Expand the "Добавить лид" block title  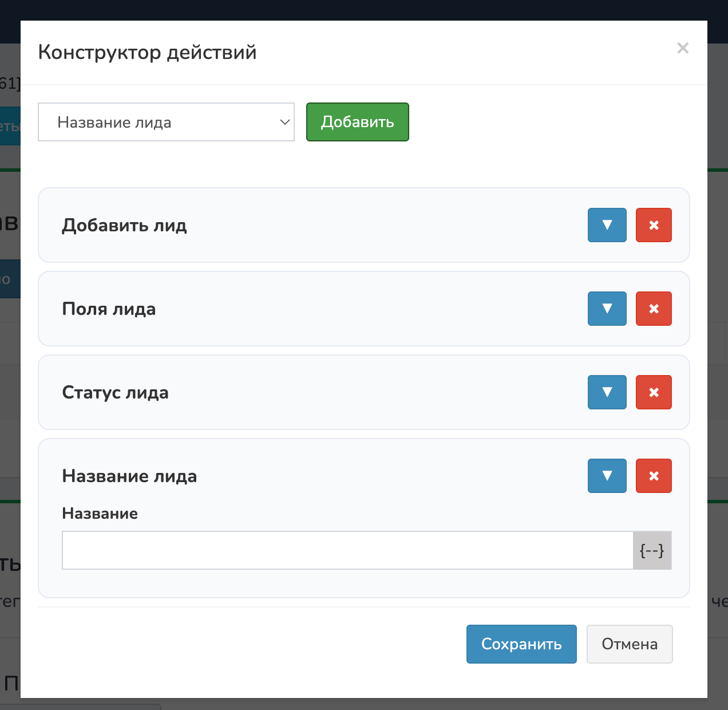pyautogui.click(x=124, y=226)
